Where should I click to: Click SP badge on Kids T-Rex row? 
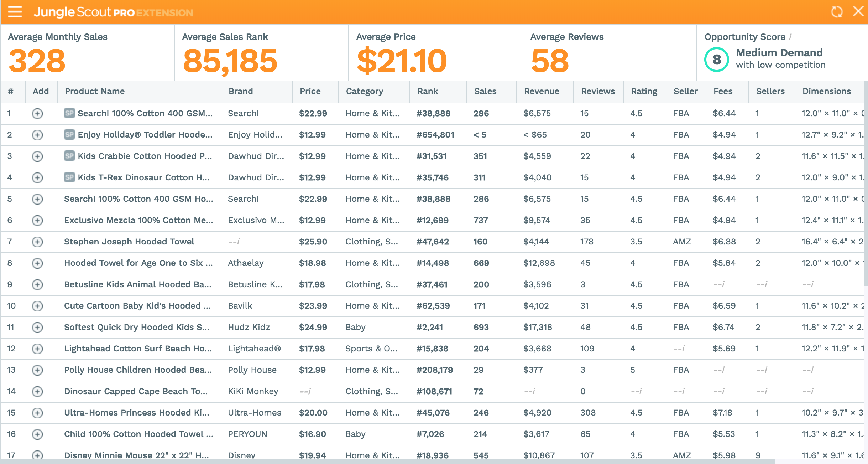point(69,177)
